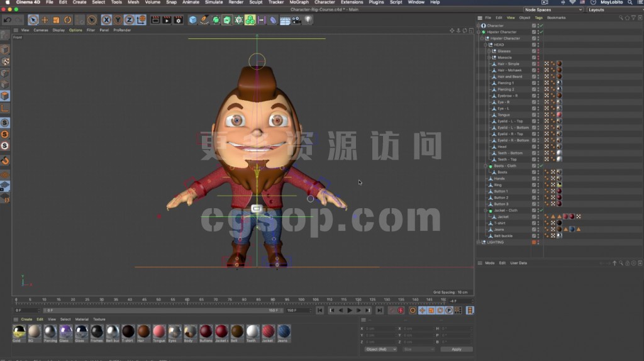The width and height of the screenshot is (644, 361).
Task: Toggle Z-axis lock
Action: 130,19
